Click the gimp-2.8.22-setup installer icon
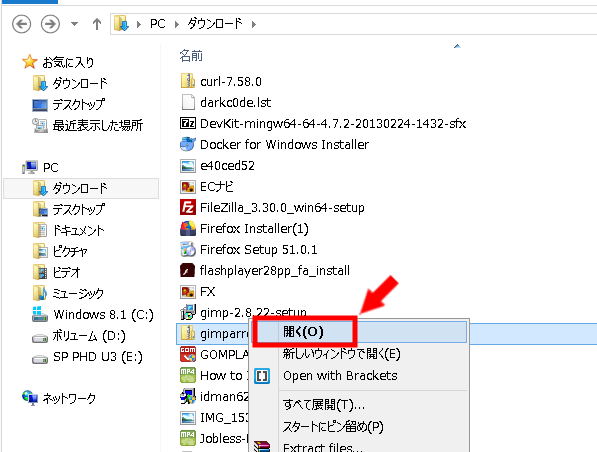597x452 pixels. click(x=188, y=313)
